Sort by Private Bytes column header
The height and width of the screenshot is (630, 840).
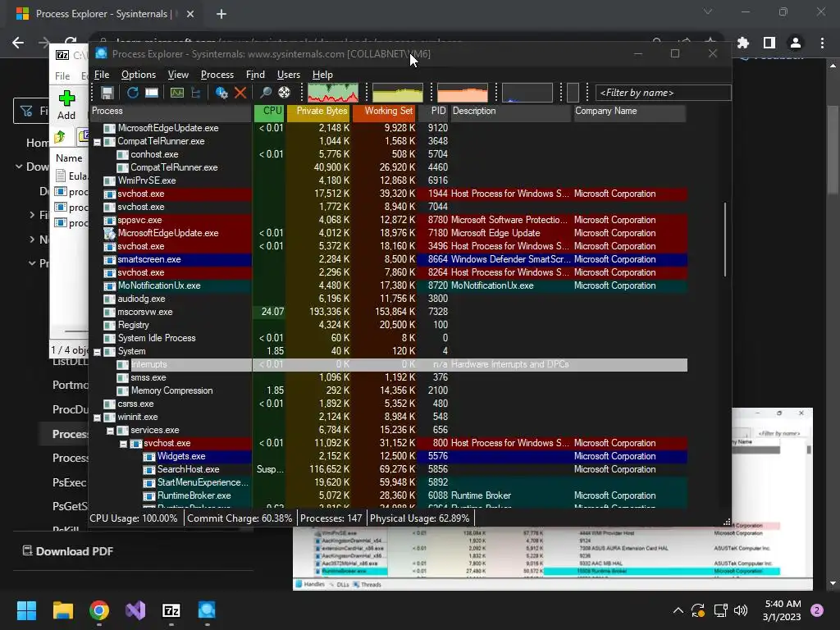coord(318,112)
